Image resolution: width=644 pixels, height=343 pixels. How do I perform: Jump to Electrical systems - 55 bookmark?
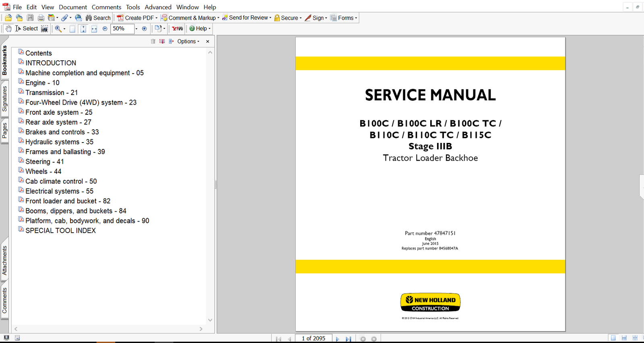click(x=59, y=191)
